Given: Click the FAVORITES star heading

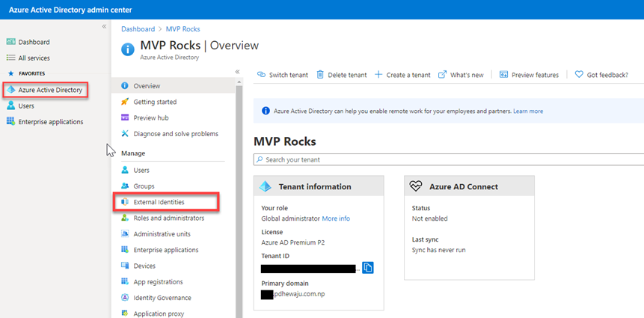Looking at the screenshot, I should (27, 73).
